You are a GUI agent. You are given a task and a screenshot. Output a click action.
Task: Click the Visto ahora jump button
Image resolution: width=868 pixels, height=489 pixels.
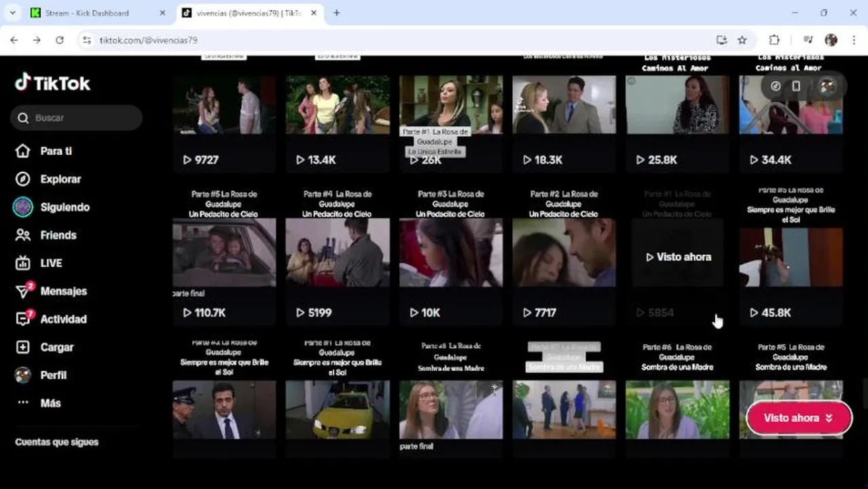click(x=799, y=418)
